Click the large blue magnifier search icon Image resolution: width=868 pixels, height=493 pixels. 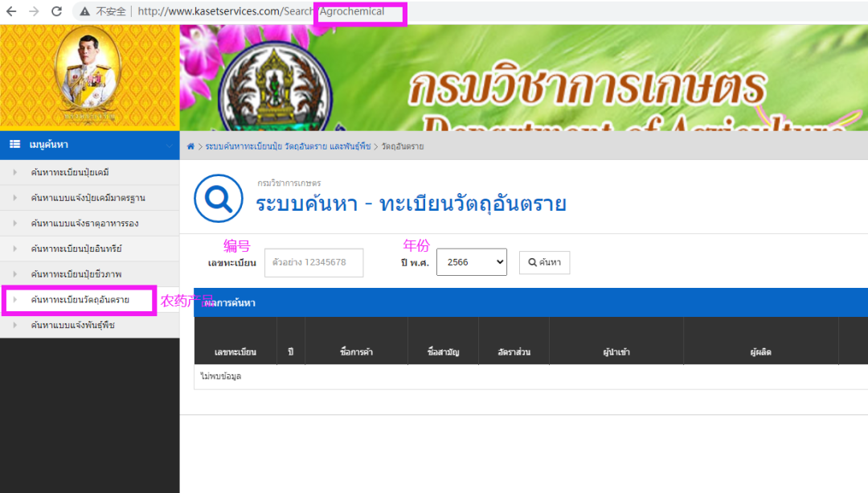217,198
